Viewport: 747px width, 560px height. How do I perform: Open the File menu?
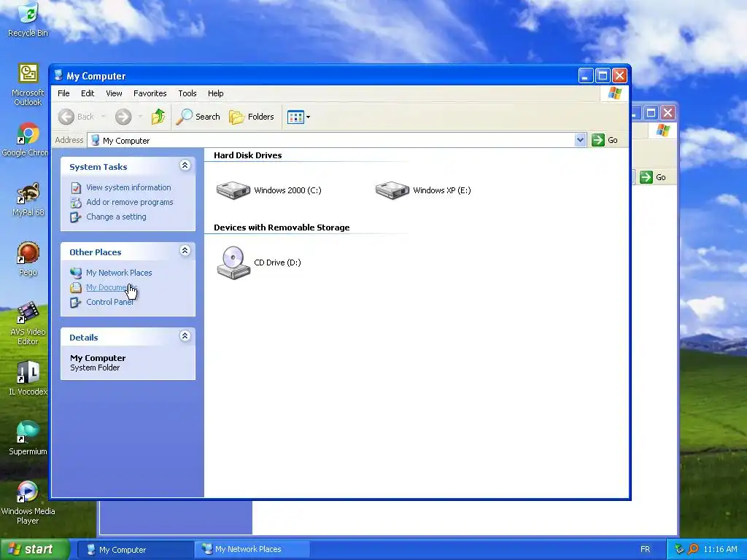63,93
